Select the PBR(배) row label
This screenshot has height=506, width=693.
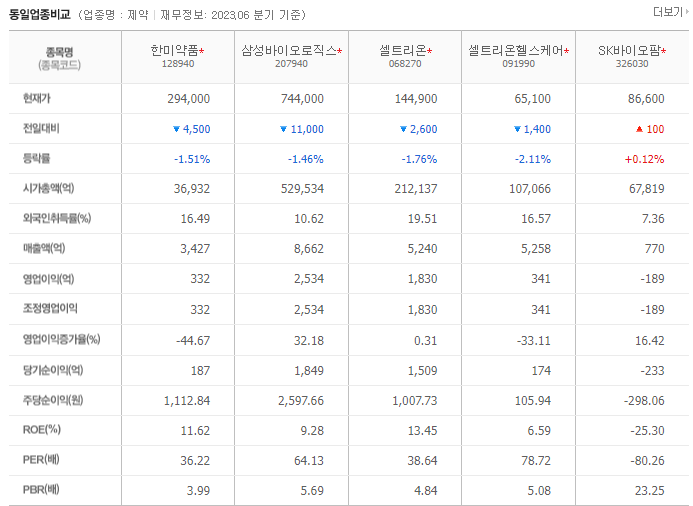[x=41, y=490]
